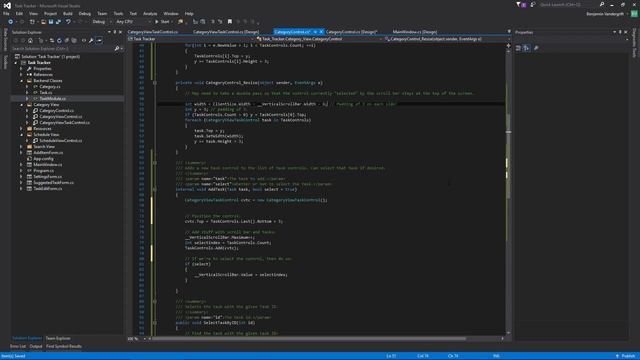Viewport: 640px width, 360px height.
Task: Click the Property Pages wrench in Properties panel
Action: click(536, 48)
